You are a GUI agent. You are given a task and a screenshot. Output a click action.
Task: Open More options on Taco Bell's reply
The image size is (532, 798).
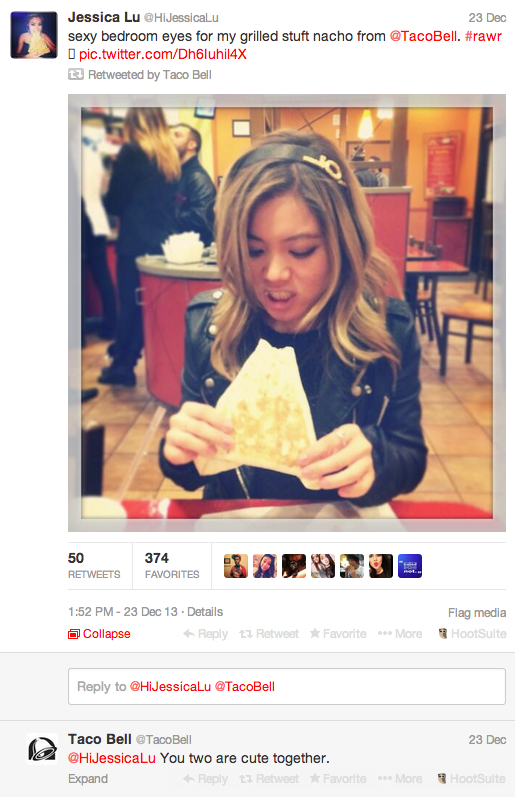coord(400,779)
